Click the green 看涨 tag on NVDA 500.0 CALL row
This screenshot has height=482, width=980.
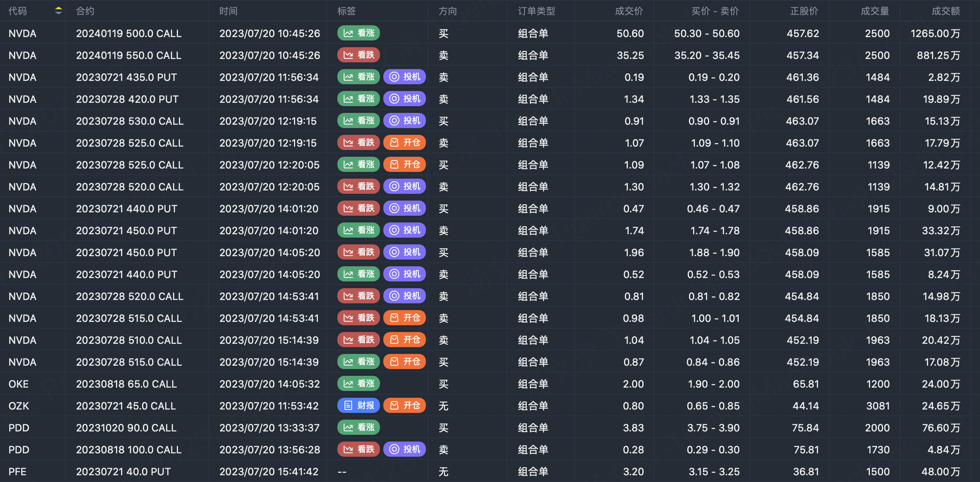358,33
